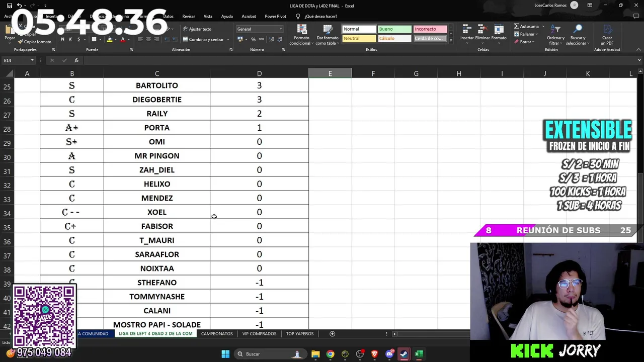Apply the thousands separator style
This screenshot has height=362, width=644.
(x=261, y=39)
